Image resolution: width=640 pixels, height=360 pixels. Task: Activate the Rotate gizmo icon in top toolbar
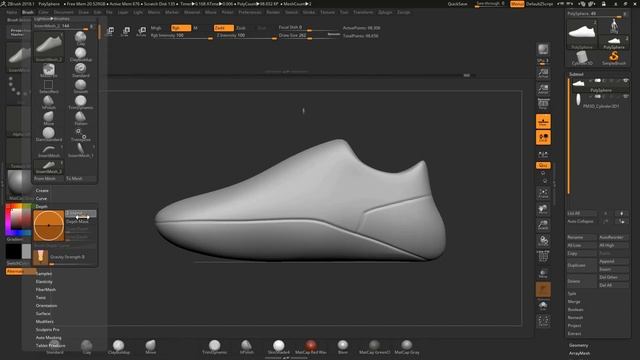[x=141, y=32]
